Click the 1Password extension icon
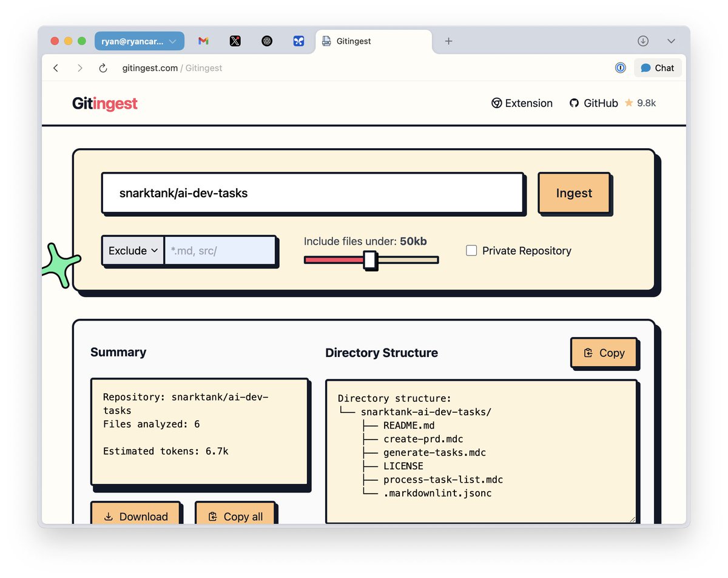Viewport: 728px width, 578px height. (620, 68)
